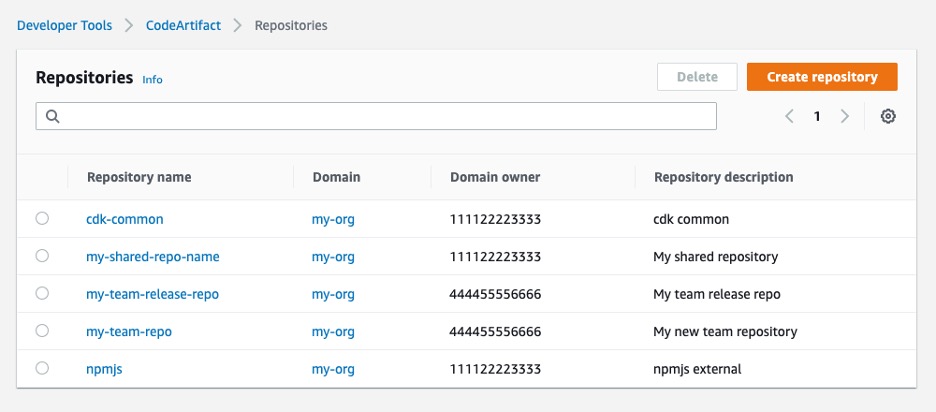Select the cdk-common repository radio button
This screenshot has width=936, height=412.
tap(42, 219)
